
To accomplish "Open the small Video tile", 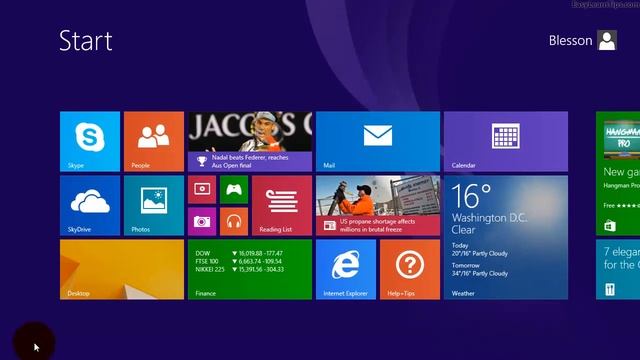I will (x=202, y=189).
